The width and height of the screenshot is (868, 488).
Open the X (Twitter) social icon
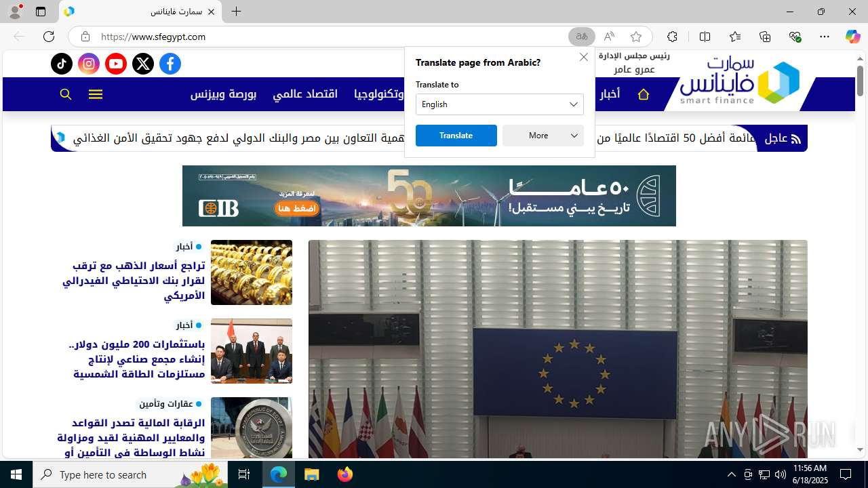143,64
